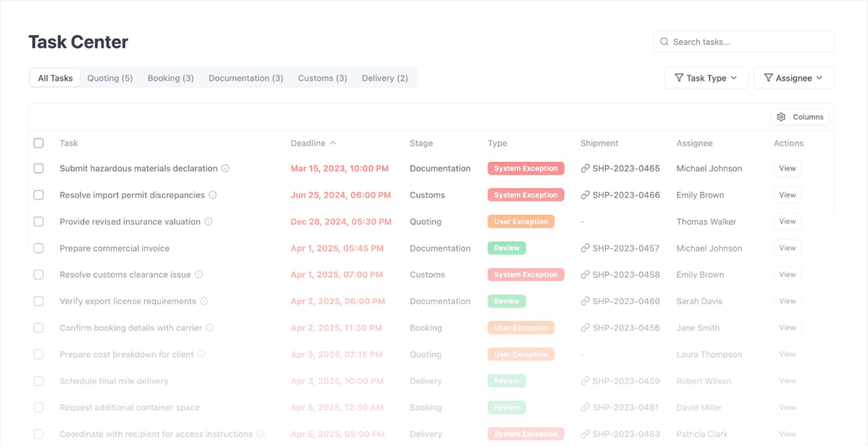Toggle the select-all checkbox in table header
The width and height of the screenshot is (868, 447).
[39, 143]
